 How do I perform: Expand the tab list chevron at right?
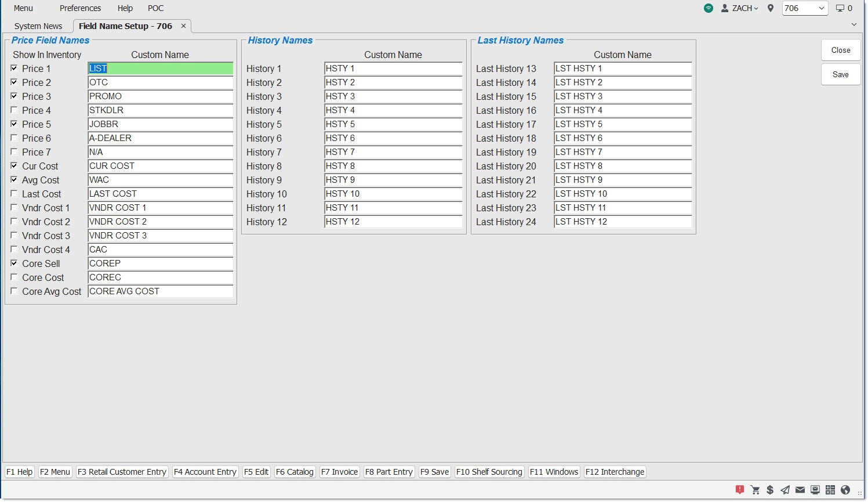(x=854, y=24)
